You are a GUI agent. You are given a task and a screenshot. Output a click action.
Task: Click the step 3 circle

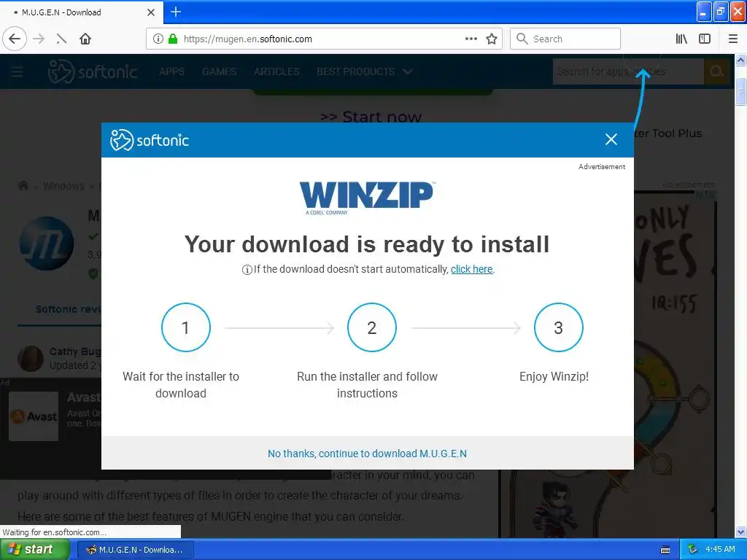pos(558,327)
